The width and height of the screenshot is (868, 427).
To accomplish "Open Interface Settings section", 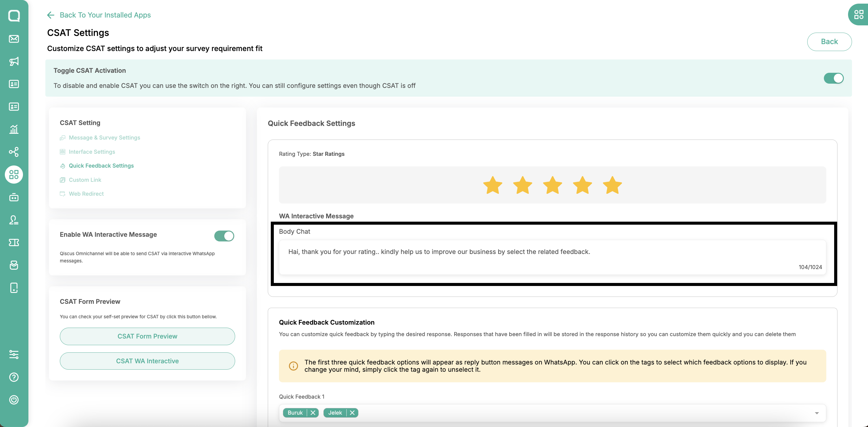I will (92, 152).
